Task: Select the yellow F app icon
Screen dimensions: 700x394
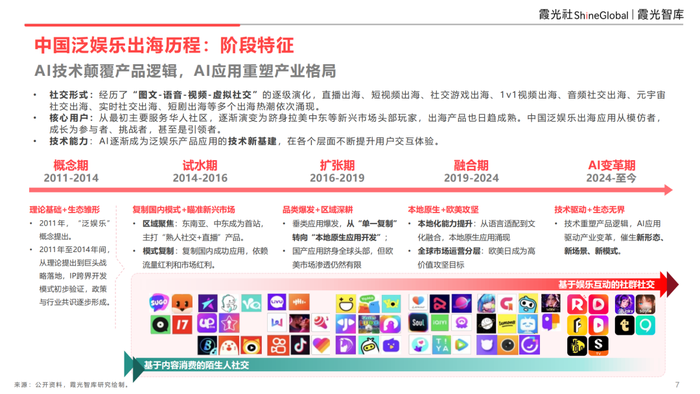Action: 577,325
